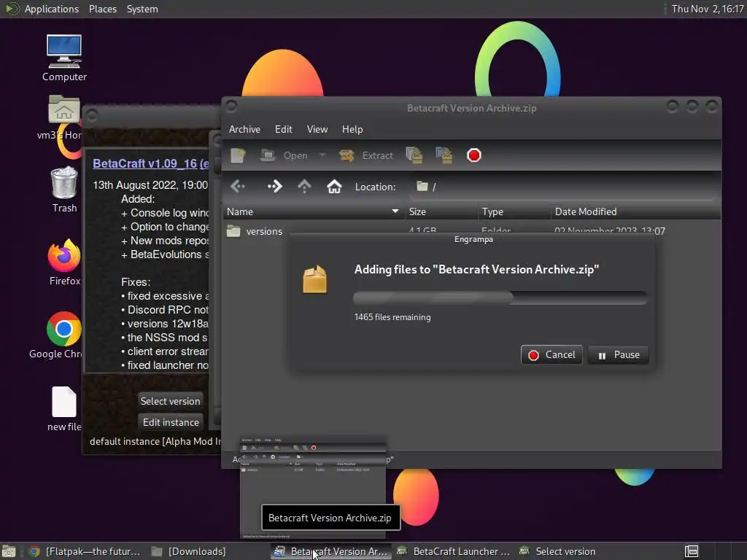This screenshot has width=747, height=560.
Task: Switch to BetaCraft Launcher taskbar entry
Action: (454, 551)
